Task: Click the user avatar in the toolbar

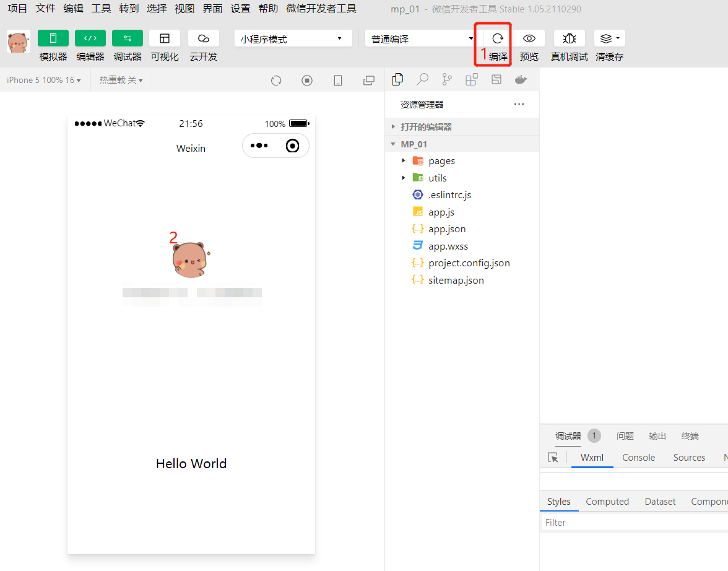Action: pyautogui.click(x=19, y=42)
